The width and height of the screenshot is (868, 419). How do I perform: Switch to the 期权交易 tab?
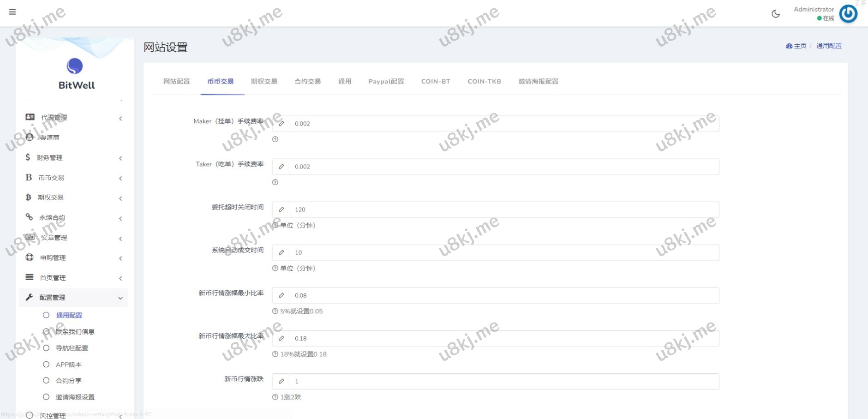[264, 81]
